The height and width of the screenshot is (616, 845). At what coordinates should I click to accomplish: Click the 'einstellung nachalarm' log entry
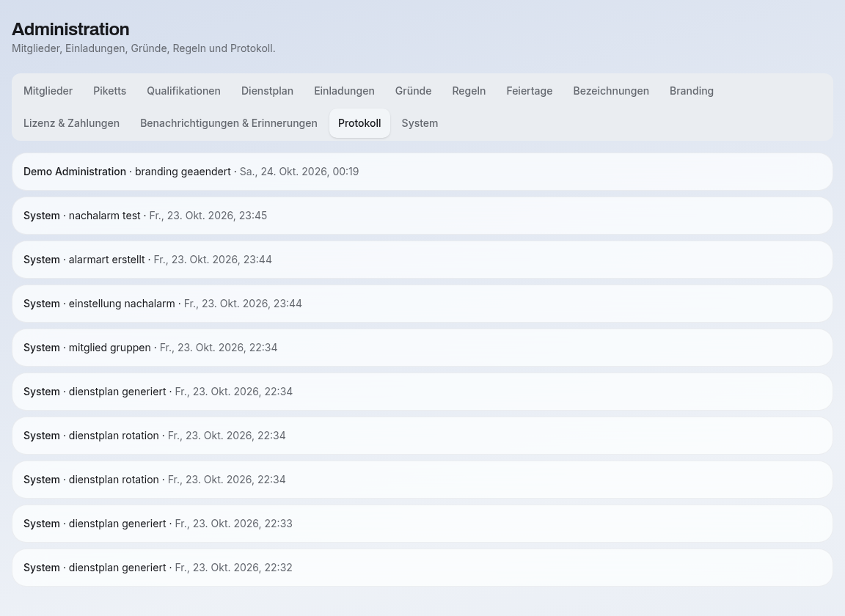(x=422, y=304)
